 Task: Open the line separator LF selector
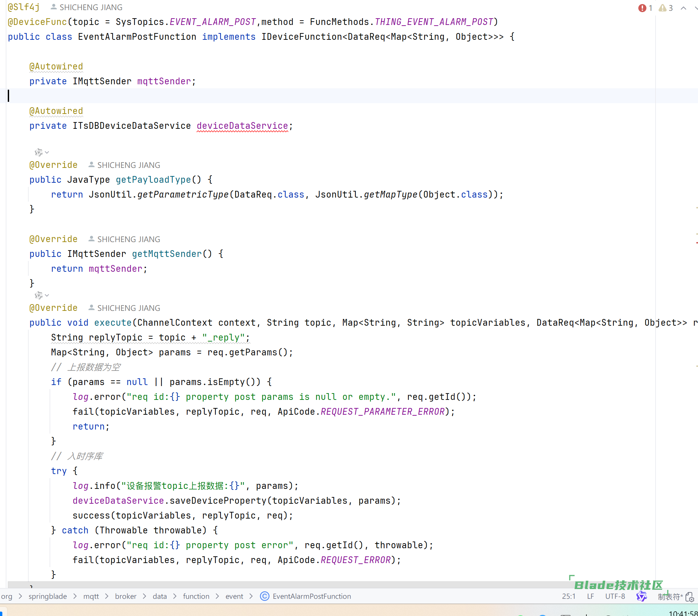590,596
